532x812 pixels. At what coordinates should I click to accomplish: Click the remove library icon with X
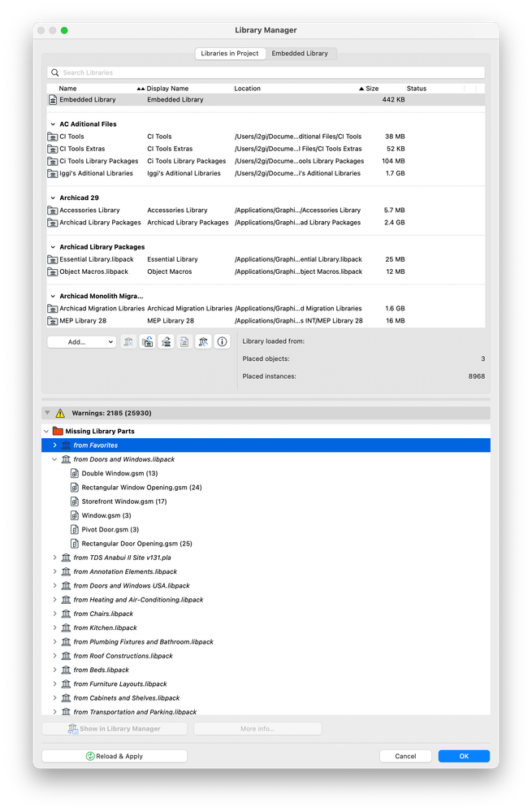129,341
